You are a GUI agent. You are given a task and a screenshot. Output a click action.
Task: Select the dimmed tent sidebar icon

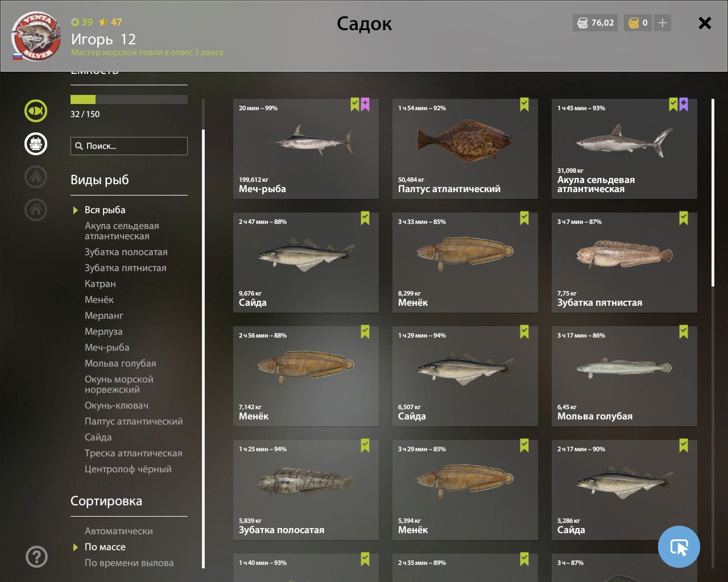[x=36, y=177]
